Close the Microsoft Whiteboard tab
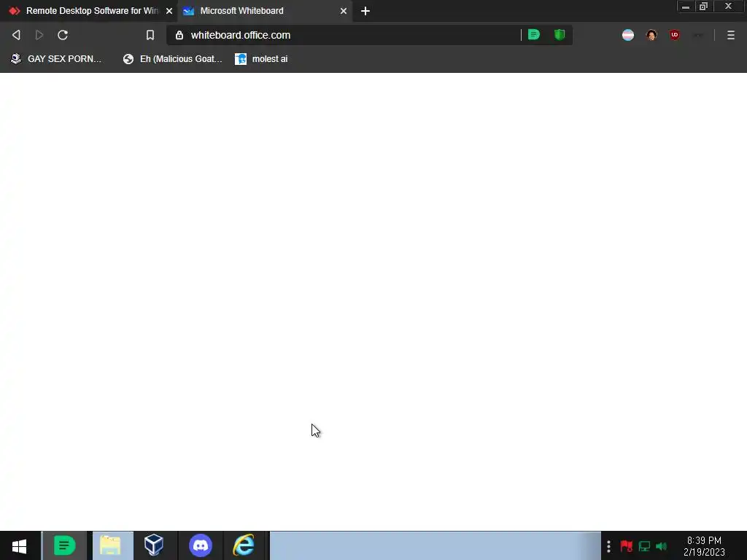 [x=344, y=11]
